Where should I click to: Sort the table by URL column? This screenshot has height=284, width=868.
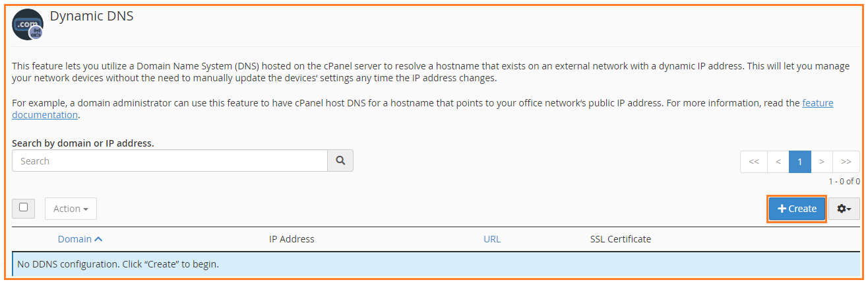click(x=492, y=239)
